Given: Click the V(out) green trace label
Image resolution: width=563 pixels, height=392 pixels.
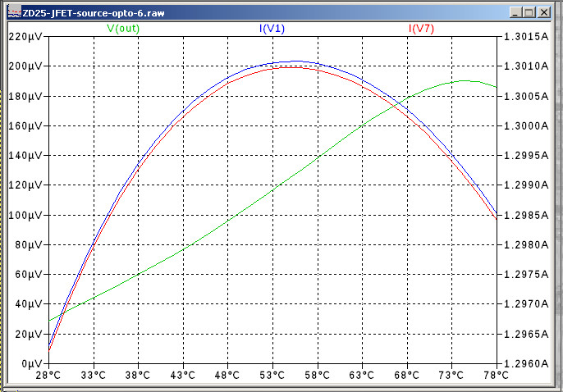Looking at the screenshot, I should click(x=123, y=29).
